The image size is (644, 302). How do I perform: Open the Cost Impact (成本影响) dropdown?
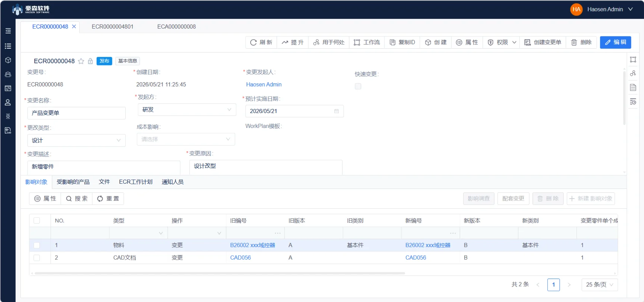186,139
